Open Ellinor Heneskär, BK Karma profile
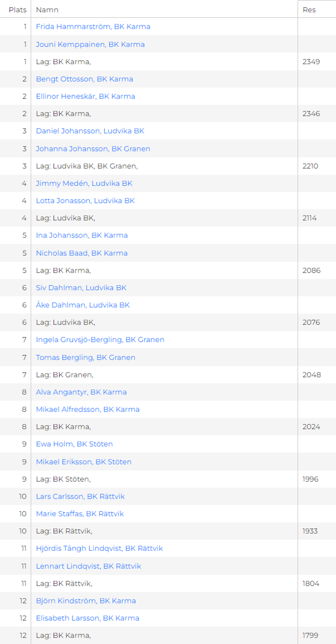336x644 pixels. (85, 96)
